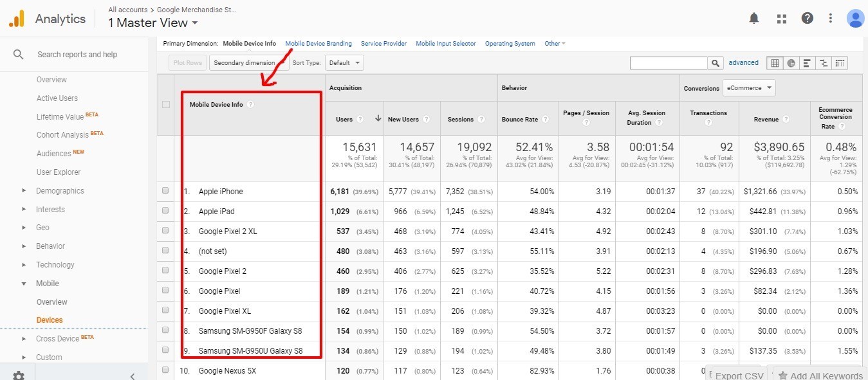Open the Secondary dimension dropdown

248,63
